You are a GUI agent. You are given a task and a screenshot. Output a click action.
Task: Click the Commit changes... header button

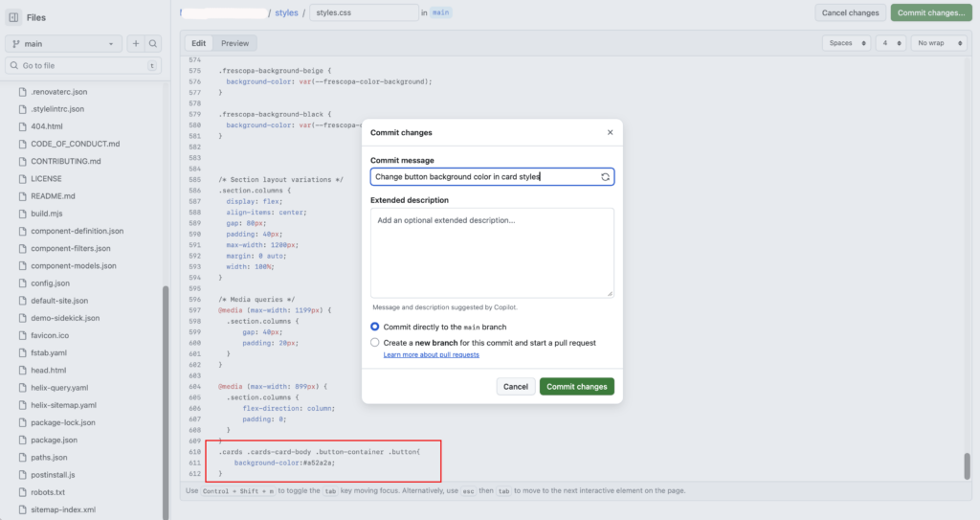(x=931, y=12)
